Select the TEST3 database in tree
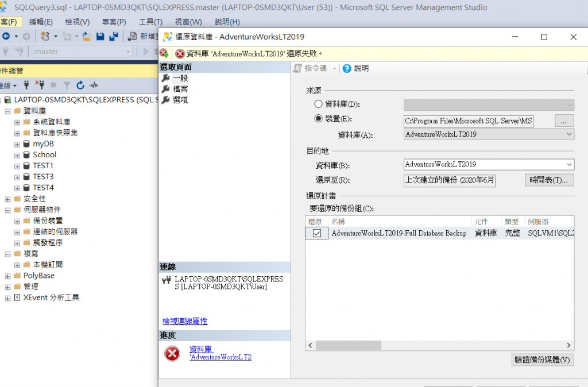The height and width of the screenshot is (387, 588). (x=43, y=176)
